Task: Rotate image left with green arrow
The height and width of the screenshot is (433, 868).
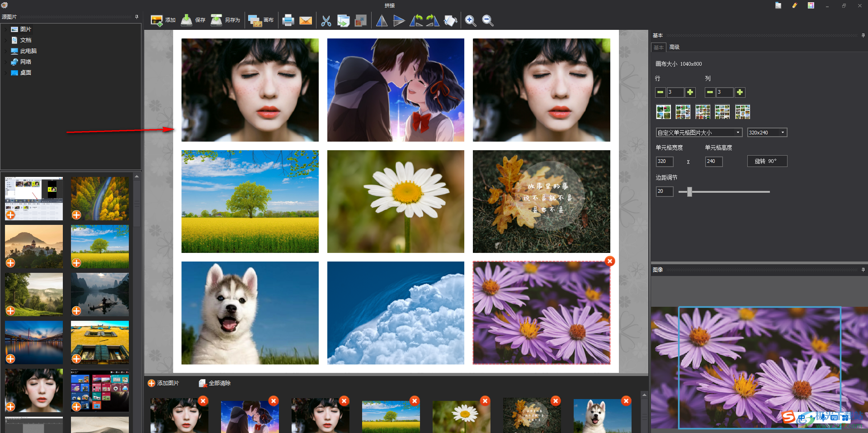Action: pyautogui.click(x=416, y=20)
